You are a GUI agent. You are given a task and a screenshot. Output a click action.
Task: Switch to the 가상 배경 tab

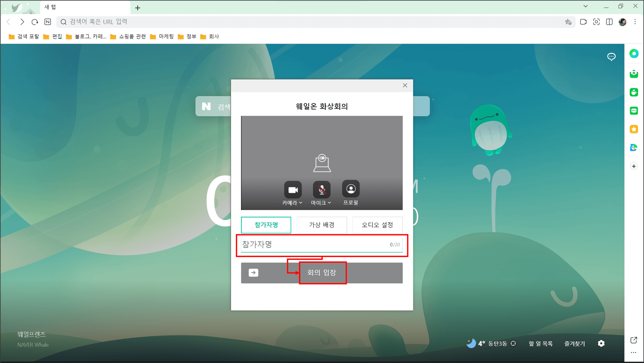click(321, 225)
